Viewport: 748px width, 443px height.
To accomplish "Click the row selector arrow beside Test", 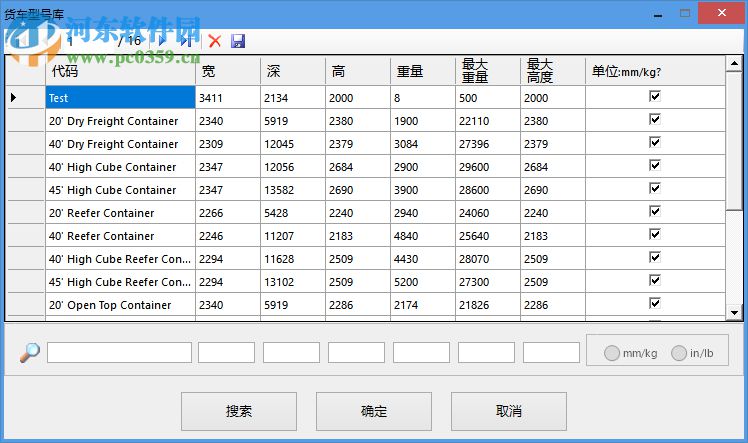I will click(13, 98).
